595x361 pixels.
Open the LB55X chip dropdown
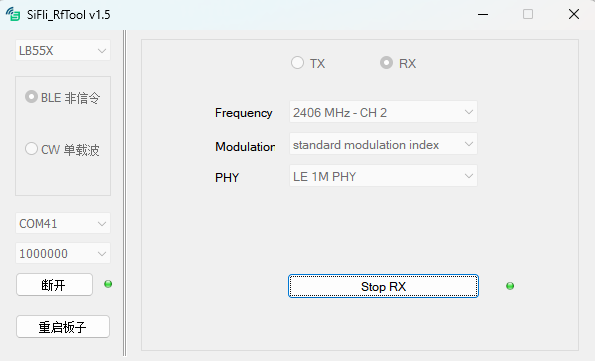(63, 50)
